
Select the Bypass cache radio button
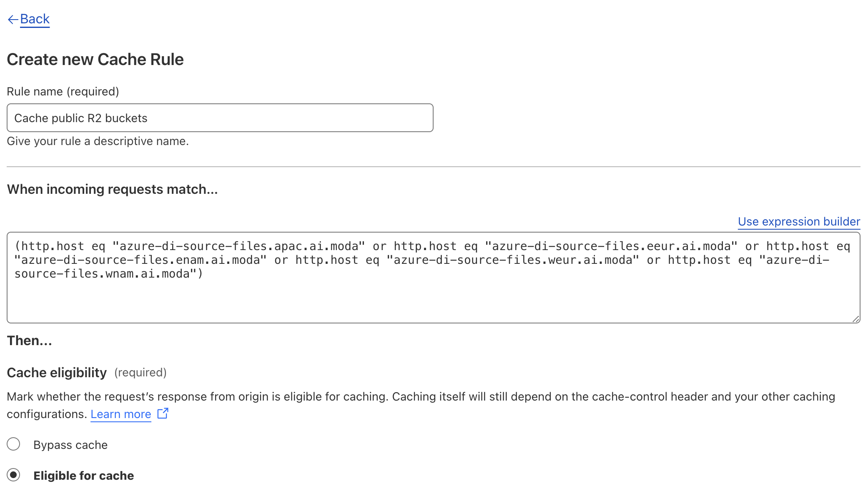point(14,444)
